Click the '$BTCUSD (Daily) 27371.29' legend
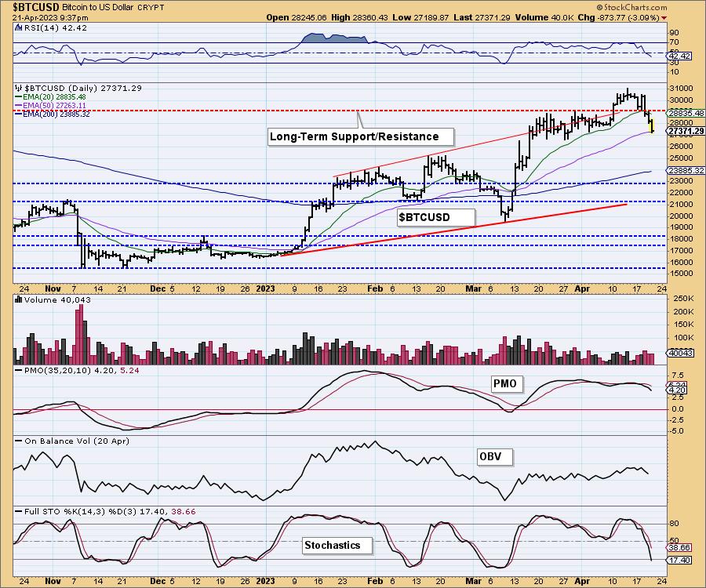The image size is (706, 588). tap(83, 88)
